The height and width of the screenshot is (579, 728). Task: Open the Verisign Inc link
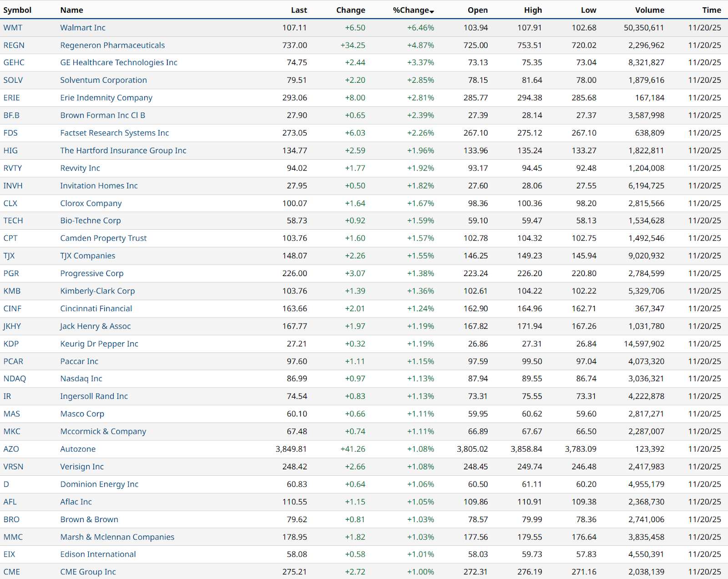coord(82,467)
